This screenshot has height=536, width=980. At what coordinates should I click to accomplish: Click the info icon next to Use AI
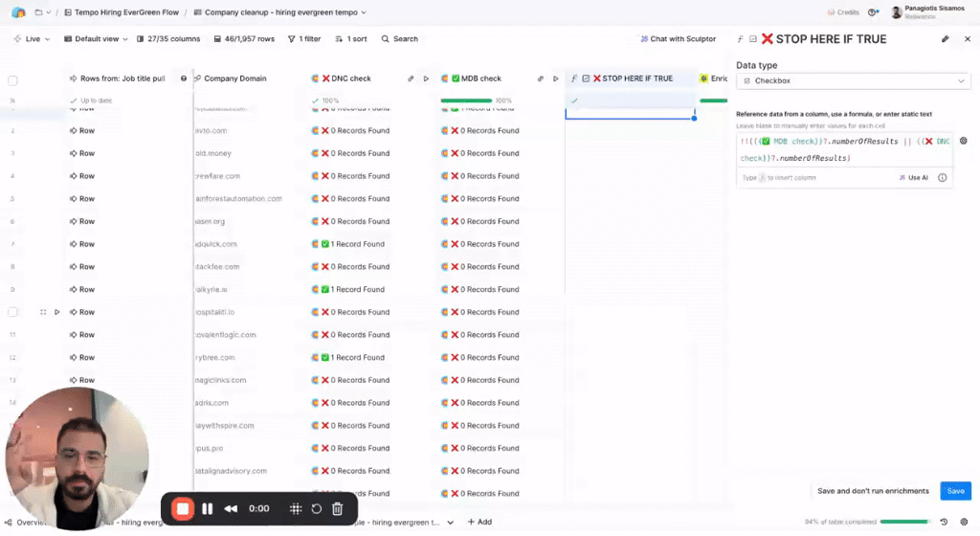943,178
